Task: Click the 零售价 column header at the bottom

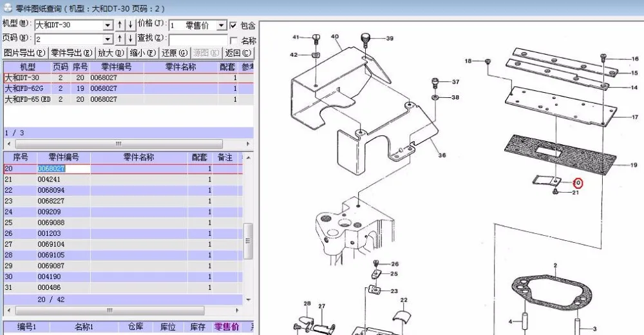Action: (227, 327)
